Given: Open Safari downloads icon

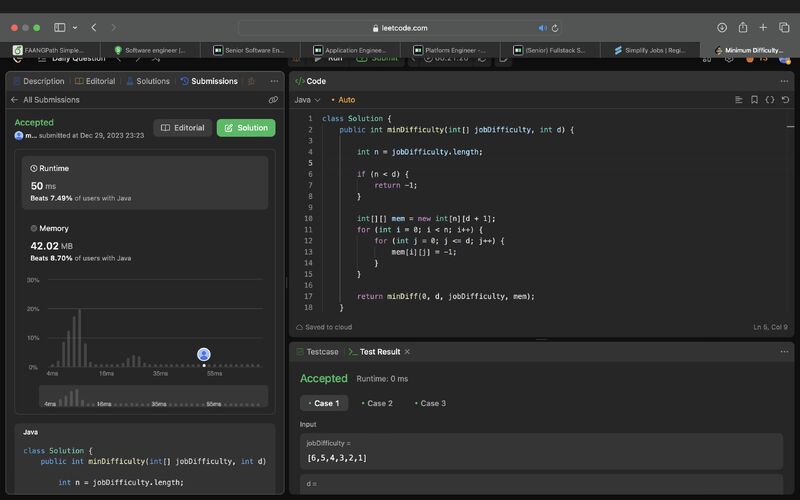Looking at the screenshot, I should tap(722, 28).
